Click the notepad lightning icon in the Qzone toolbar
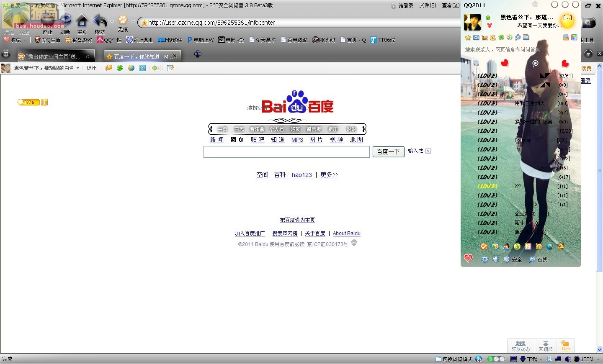Viewport: 603px width, 364px height. click(170, 68)
